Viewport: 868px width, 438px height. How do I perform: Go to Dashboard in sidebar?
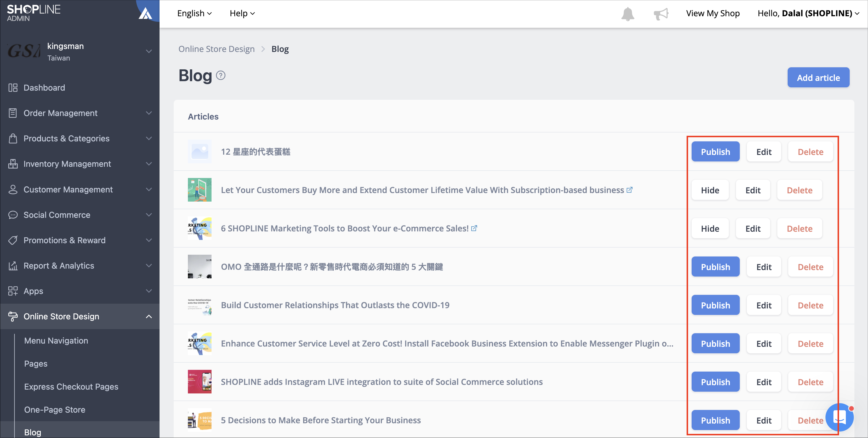(44, 88)
